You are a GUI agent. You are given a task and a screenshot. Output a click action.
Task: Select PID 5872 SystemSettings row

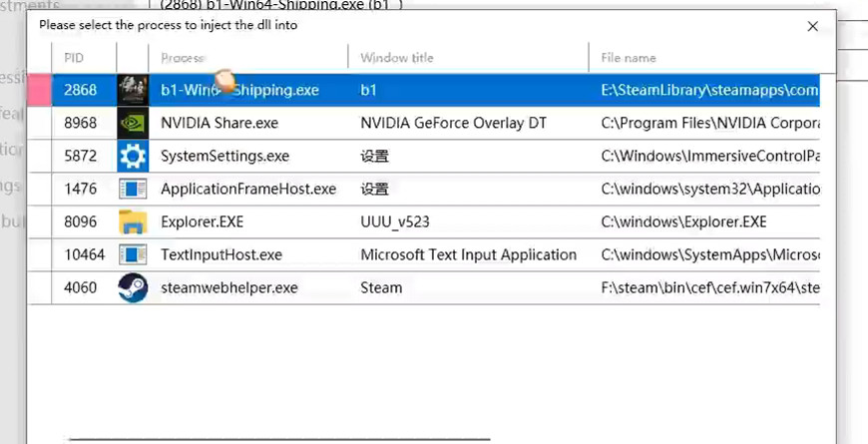tap(80, 156)
